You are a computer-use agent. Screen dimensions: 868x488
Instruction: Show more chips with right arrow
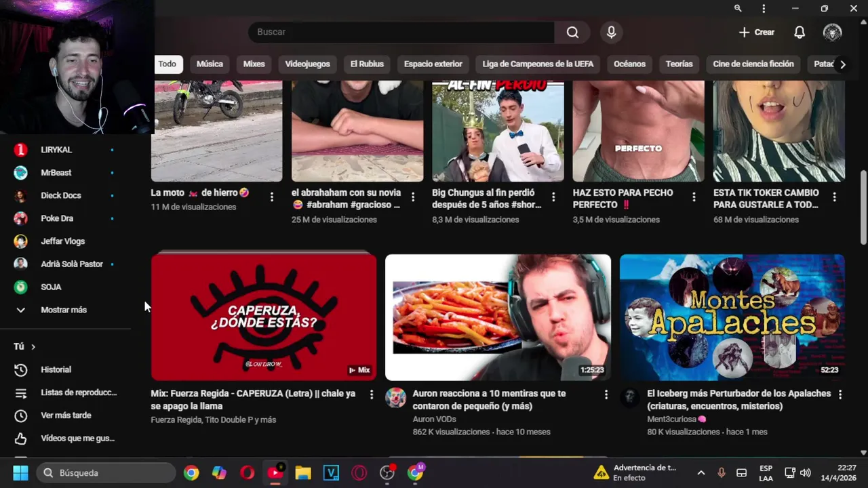tap(842, 64)
